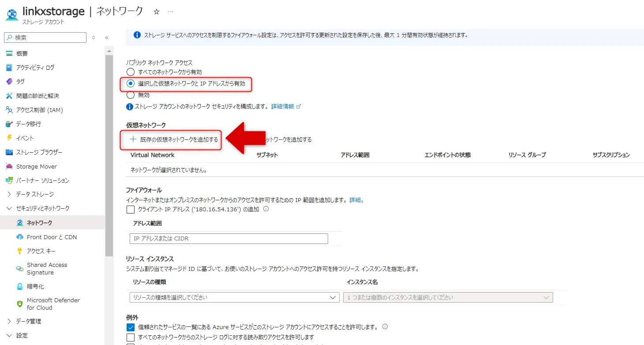Click the plus icon for 既存の仮想ネットワークを追加する

pos(133,139)
